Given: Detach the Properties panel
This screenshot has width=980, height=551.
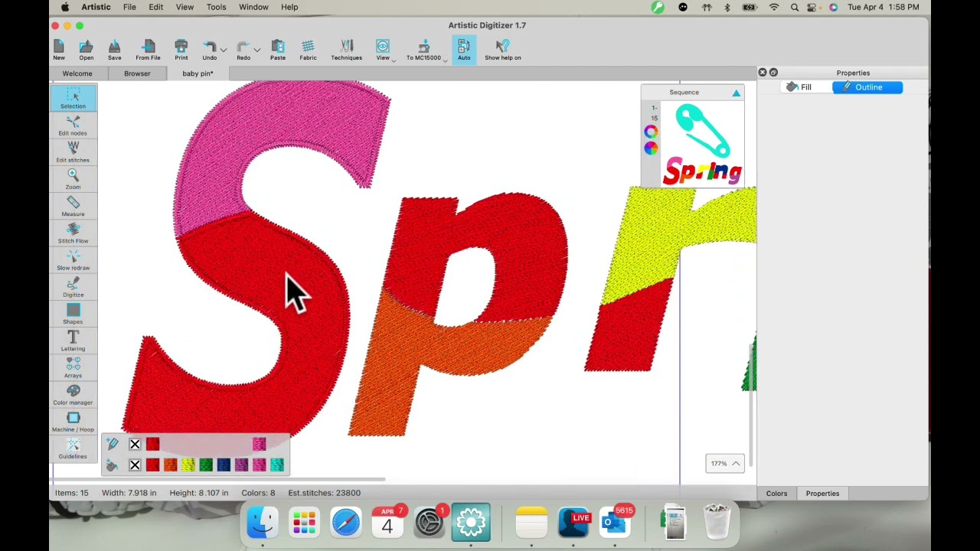Looking at the screenshot, I should [x=773, y=73].
